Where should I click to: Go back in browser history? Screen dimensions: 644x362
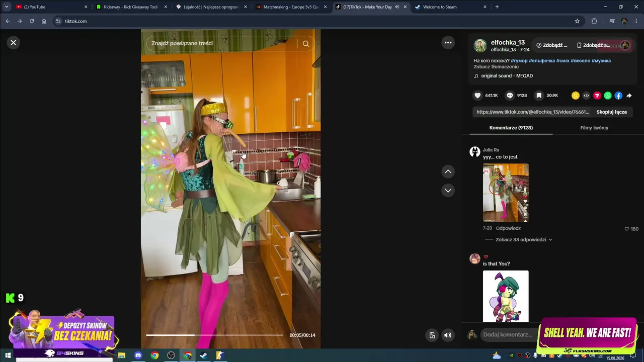8,21
